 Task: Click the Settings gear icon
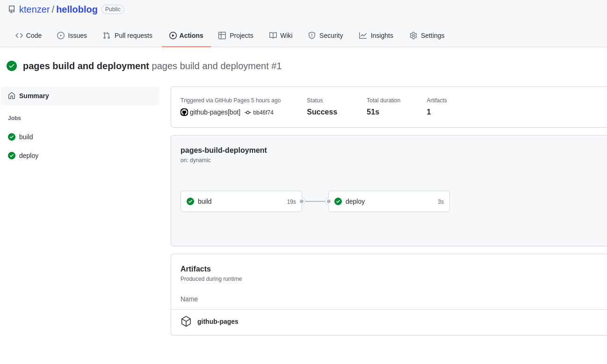[x=413, y=36]
